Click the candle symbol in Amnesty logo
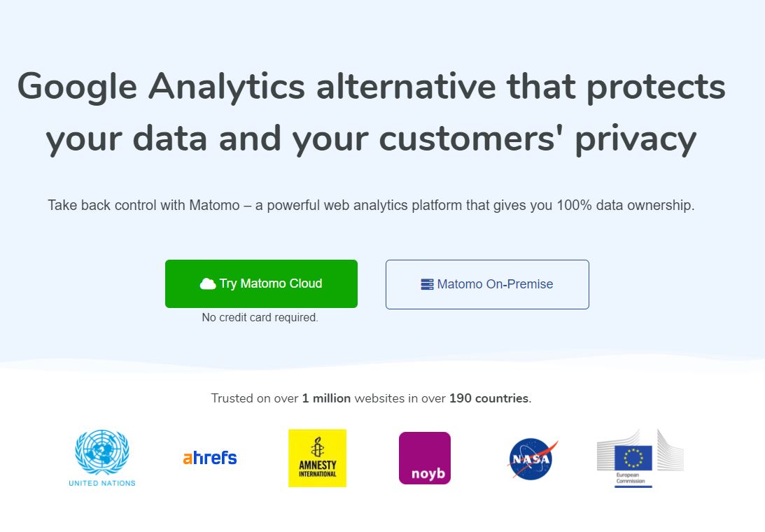The width and height of the screenshot is (765, 532). [x=318, y=447]
